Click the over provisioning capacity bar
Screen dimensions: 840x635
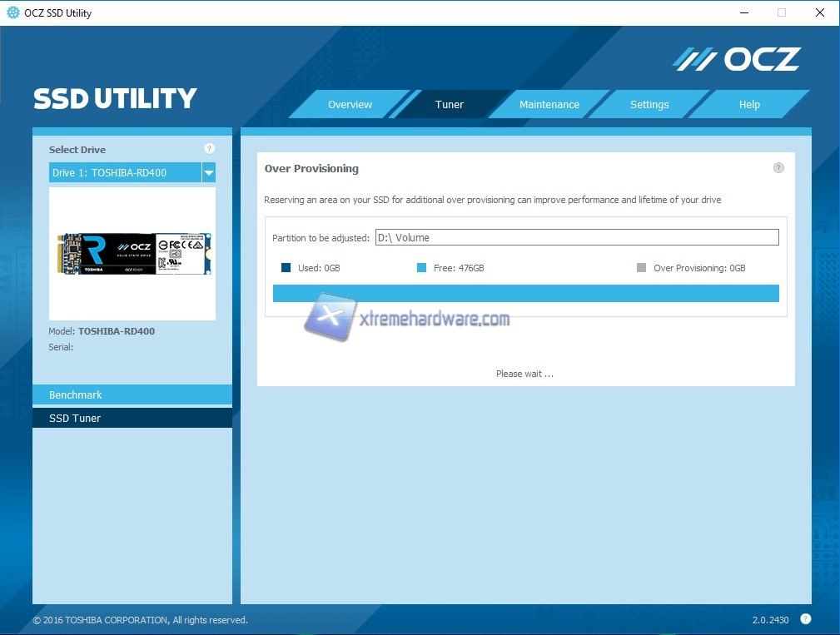coord(525,293)
